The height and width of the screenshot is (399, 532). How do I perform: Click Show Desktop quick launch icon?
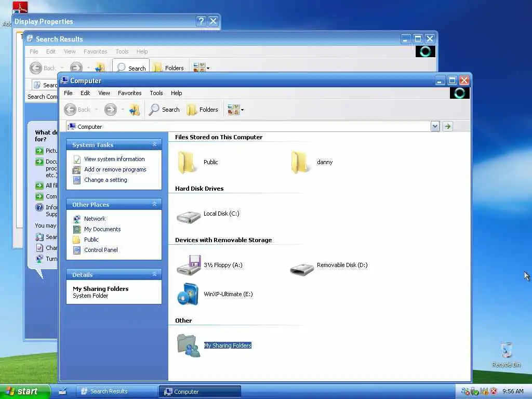pos(62,392)
